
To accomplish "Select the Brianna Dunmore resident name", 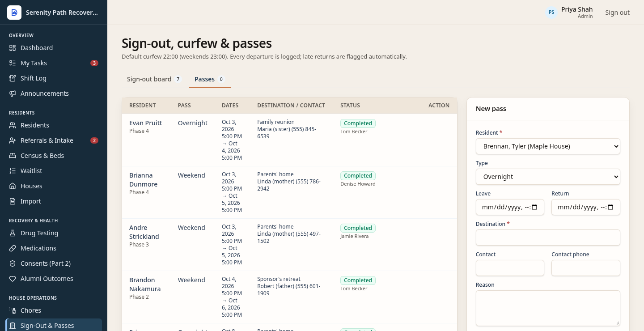I will 144,180.
